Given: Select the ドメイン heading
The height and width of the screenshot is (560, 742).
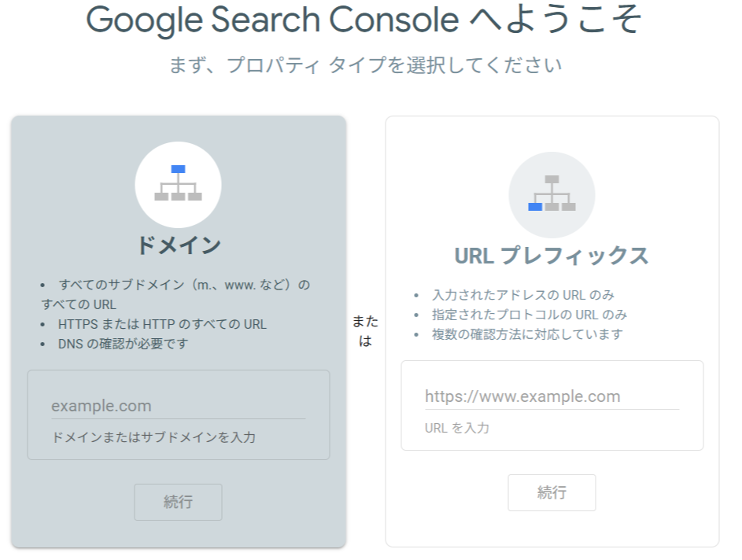Looking at the screenshot, I should (178, 245).
